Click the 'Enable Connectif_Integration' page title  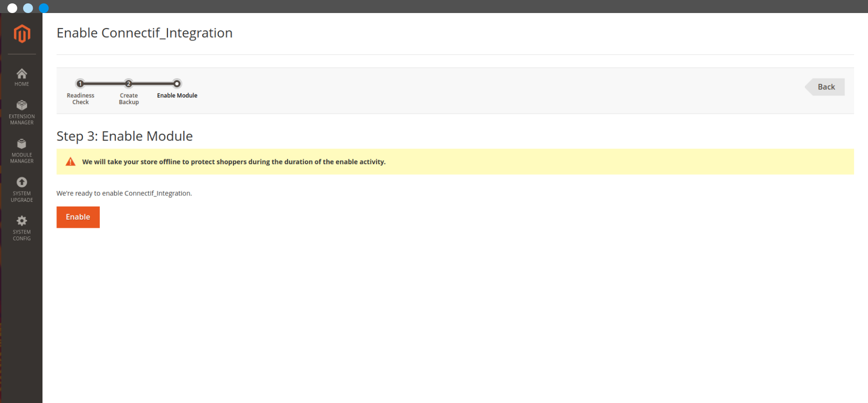point(145,33)
